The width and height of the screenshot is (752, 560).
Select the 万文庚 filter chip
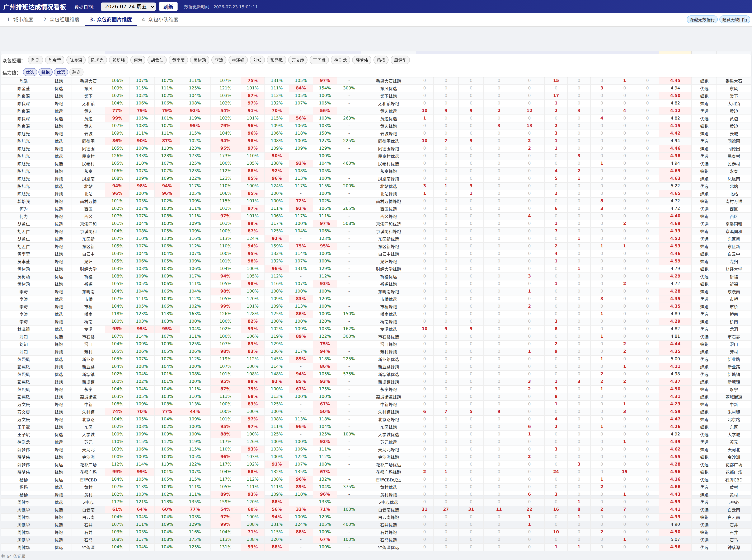coord(298,60)
